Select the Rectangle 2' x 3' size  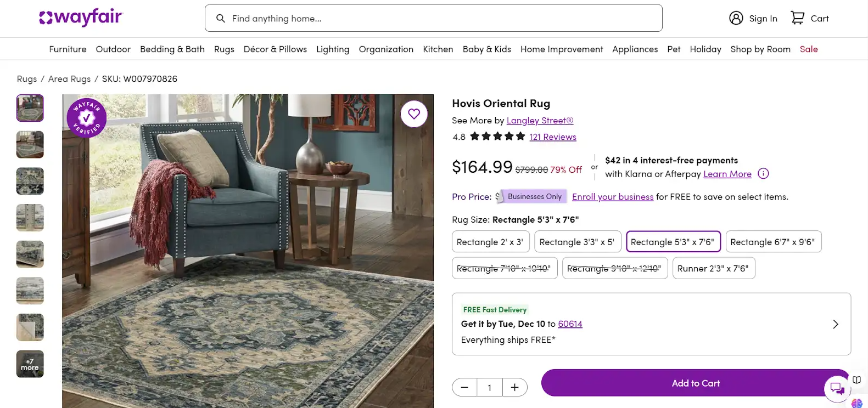[490, 241]
